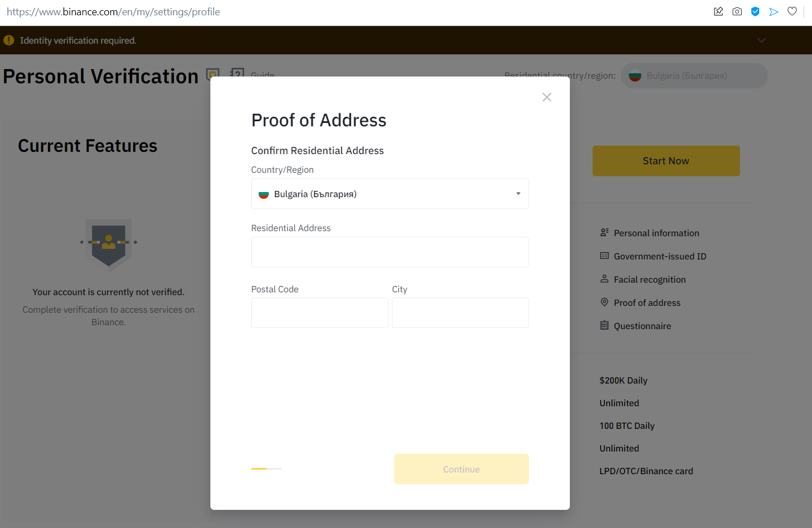
Task: Click the dialog step progress bar
Action: 267,469
